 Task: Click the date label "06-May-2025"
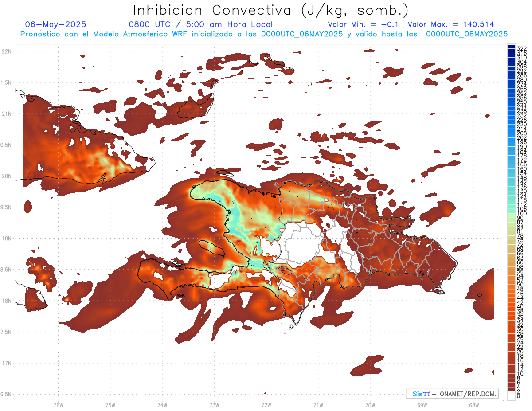(56, 25)
